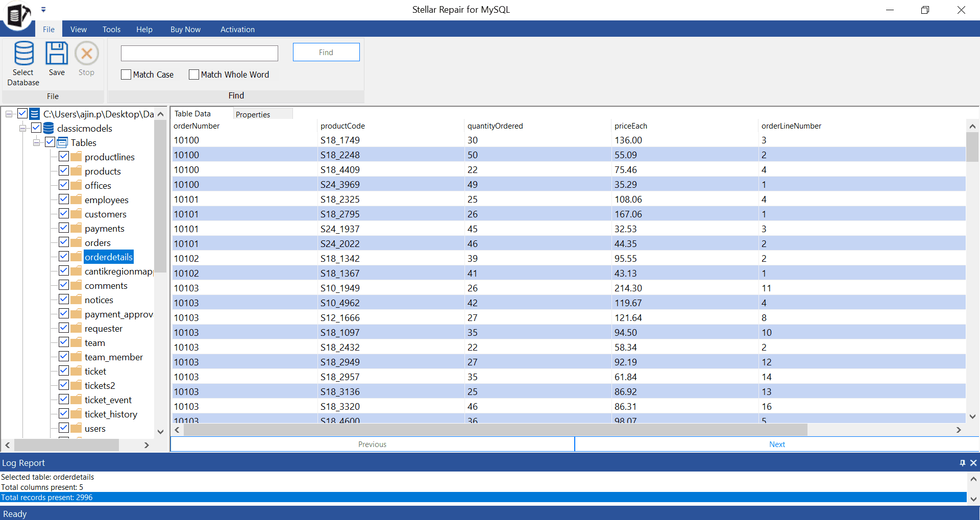This screenshot has width=980, height=520.
Task: Click tree panel scroll up arrow
Action: tap(161, 114)
